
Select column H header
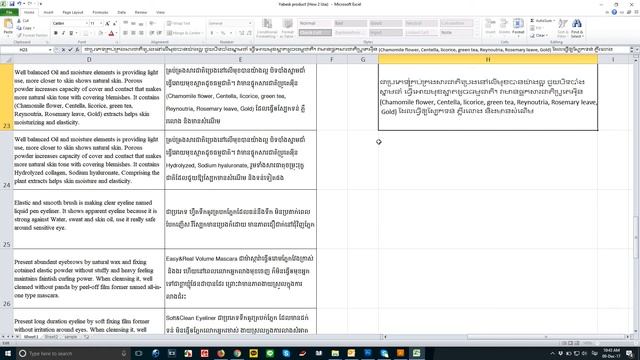tap(488, 60)
